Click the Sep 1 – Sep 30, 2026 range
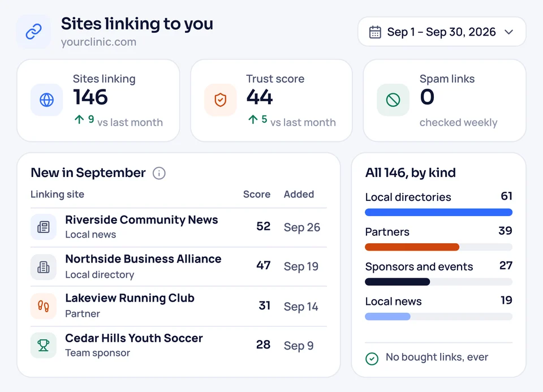This screenshot has width=543, height=392. click(x=442, y=32)
